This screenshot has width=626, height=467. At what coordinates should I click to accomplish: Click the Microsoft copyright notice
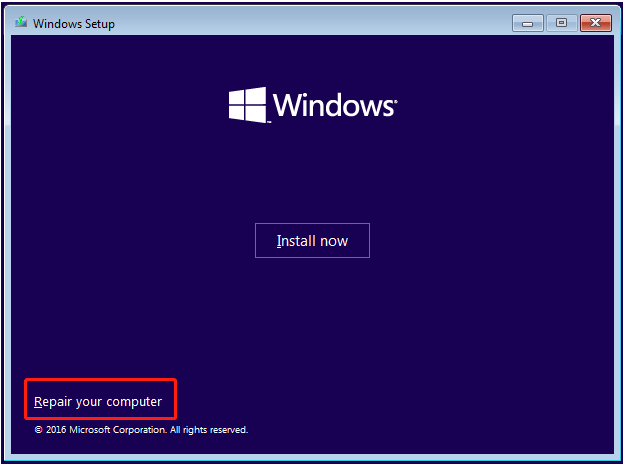pyautogui.click(x=140, y=430)
